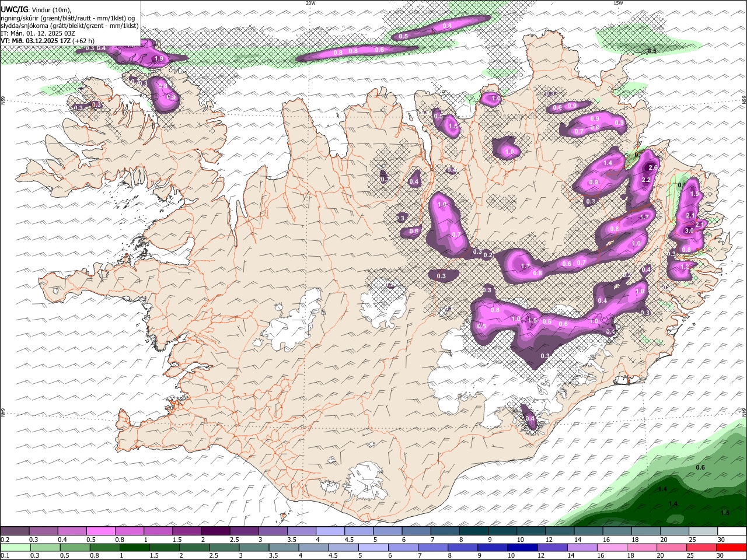Click the 'slydda/snjókoma (grátt/bleikt/grænt' description line
Image resolution: width=747 pixels, height=560 pixels.
point(69,26)
